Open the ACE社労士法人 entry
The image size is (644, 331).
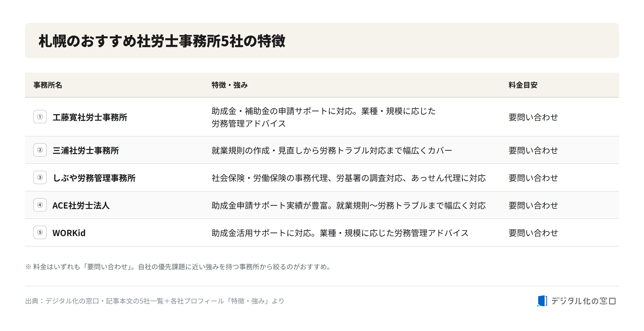tap(81, 205)
